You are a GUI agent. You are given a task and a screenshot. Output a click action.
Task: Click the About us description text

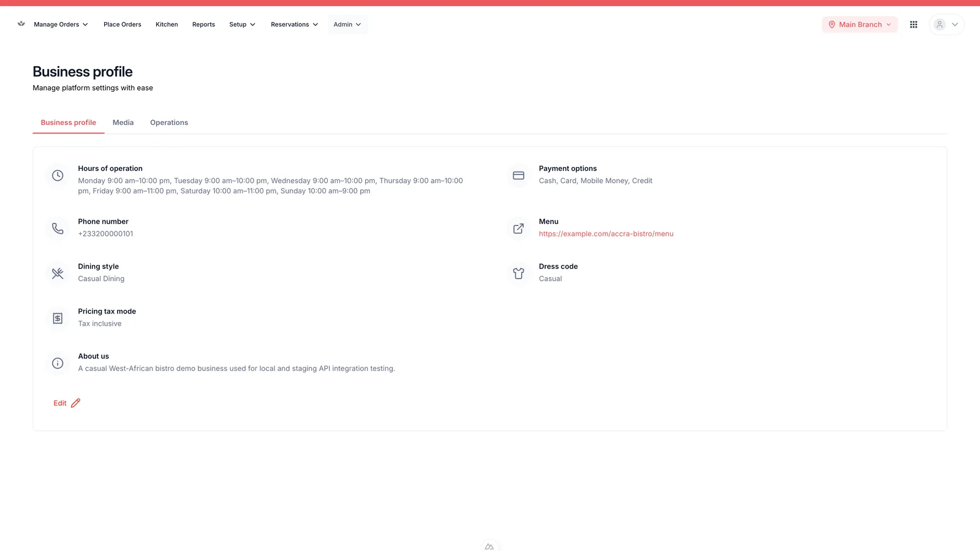[236, 369]
